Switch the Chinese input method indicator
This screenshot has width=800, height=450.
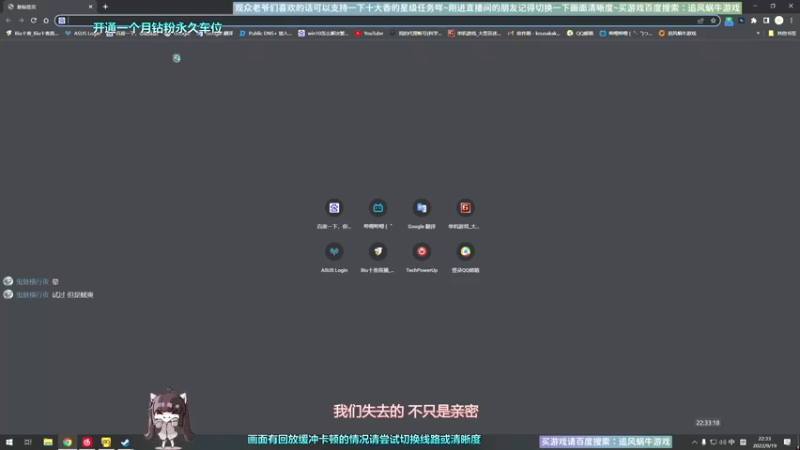coord(732,442)
